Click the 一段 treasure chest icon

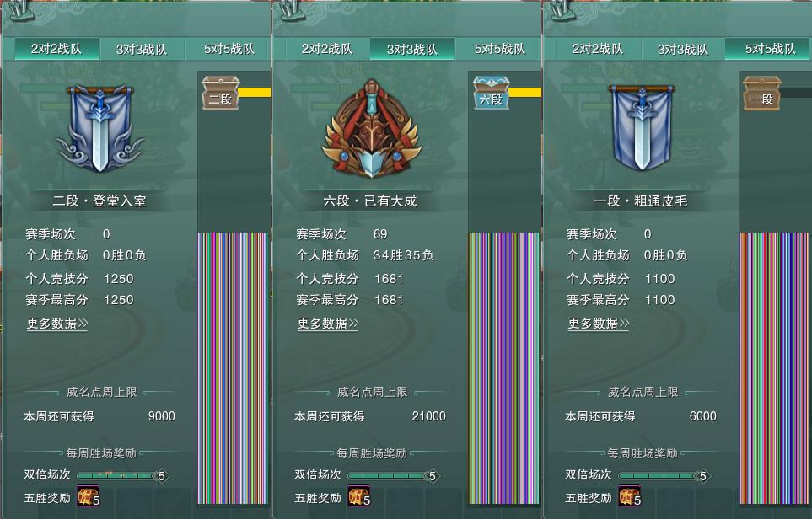761,93
